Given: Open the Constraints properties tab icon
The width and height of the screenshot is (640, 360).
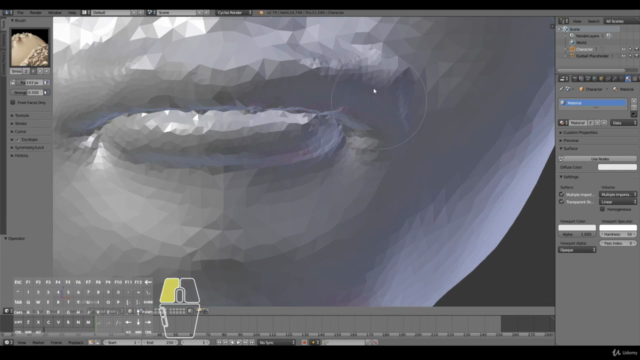Looking at the screenshot, I should click(x=608, y=79).
